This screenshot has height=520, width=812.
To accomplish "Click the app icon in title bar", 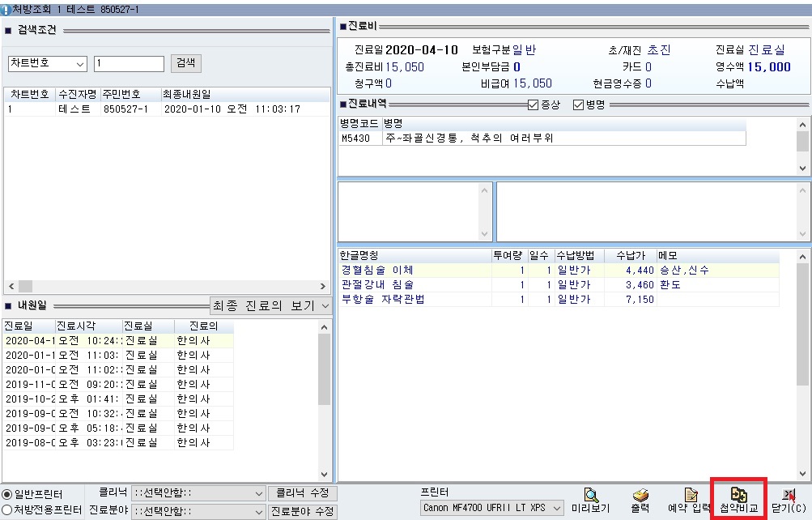I will 6,9.
